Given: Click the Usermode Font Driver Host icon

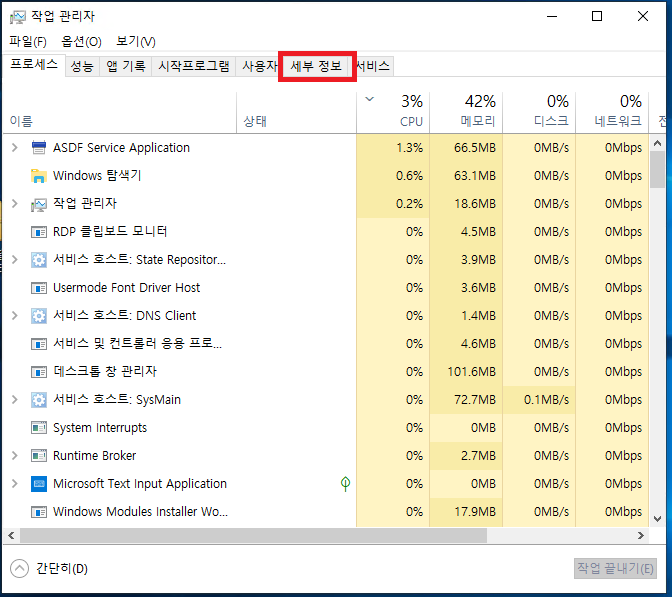Looking at the screenshot, I should (39, 288).
